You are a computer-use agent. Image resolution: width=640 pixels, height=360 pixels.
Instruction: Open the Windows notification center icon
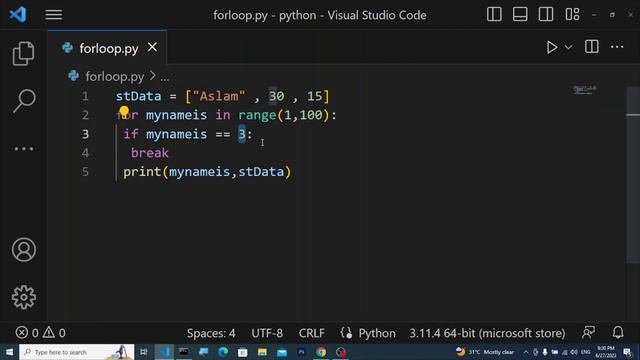[628, 352]
